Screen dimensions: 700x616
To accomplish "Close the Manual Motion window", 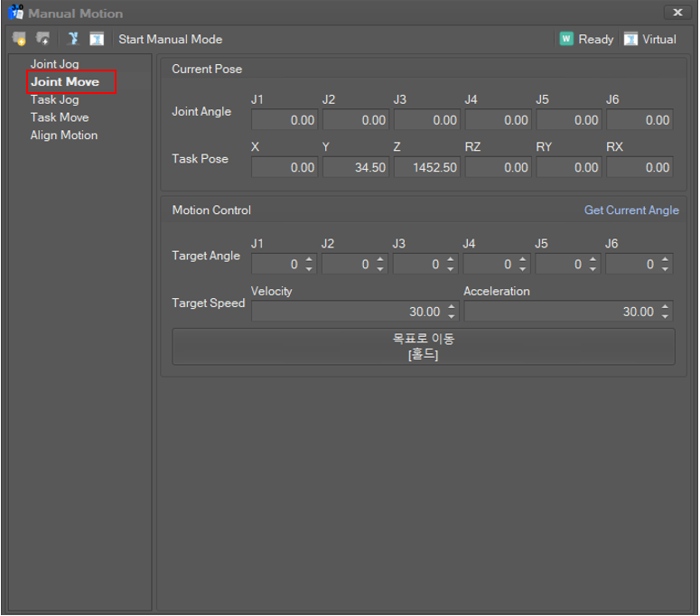I will point(677,13).
